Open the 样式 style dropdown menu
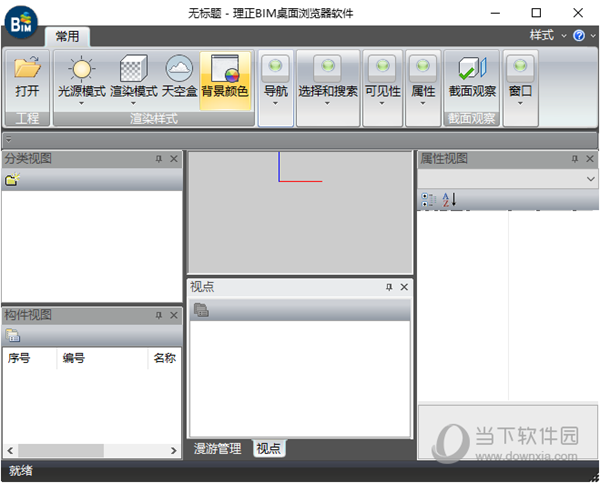Image resolution: width=600 pixels, height=483 pixels. pyautogui.click(x=547, y=36)
